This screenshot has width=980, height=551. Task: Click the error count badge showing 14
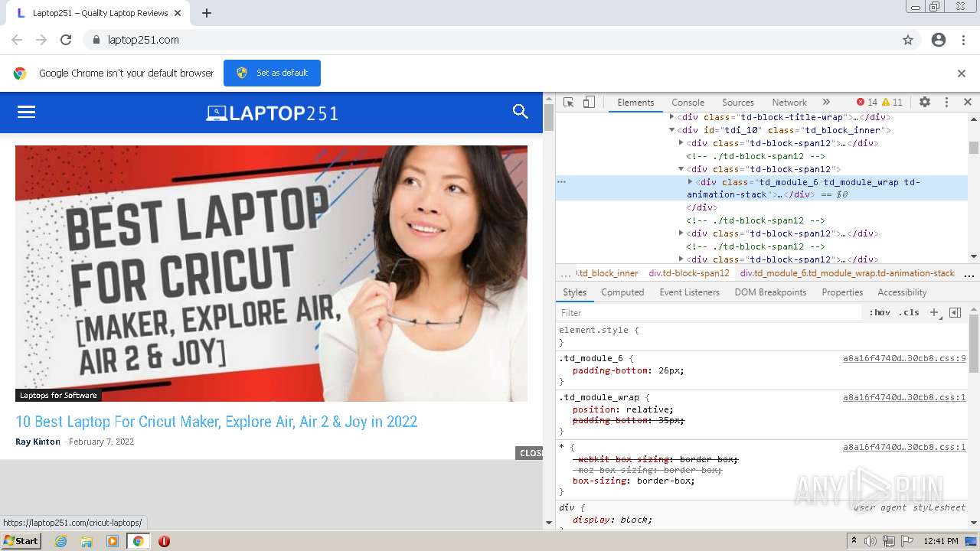[867, 102]
